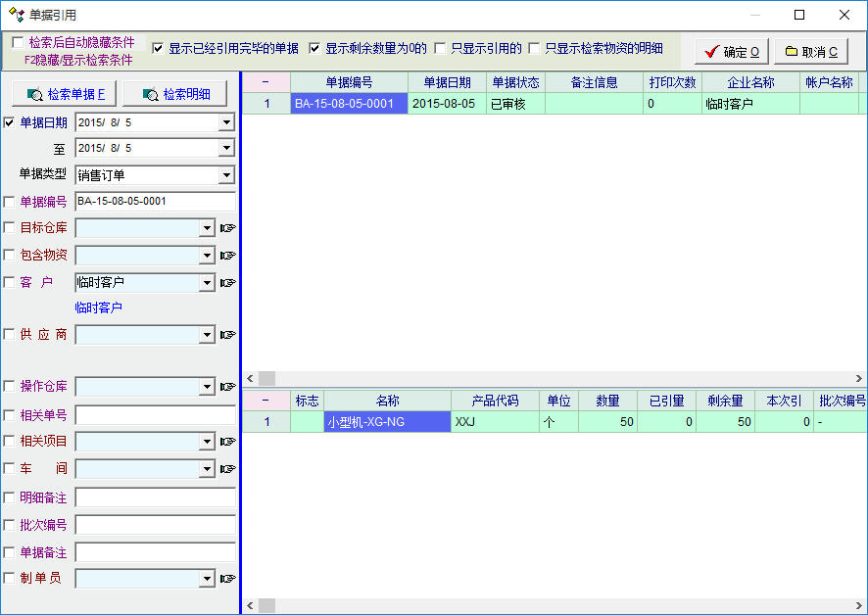Click the 检索单据 F button
Image resolution: width=868 pixels, height=615 pixels.
(65, 94)
